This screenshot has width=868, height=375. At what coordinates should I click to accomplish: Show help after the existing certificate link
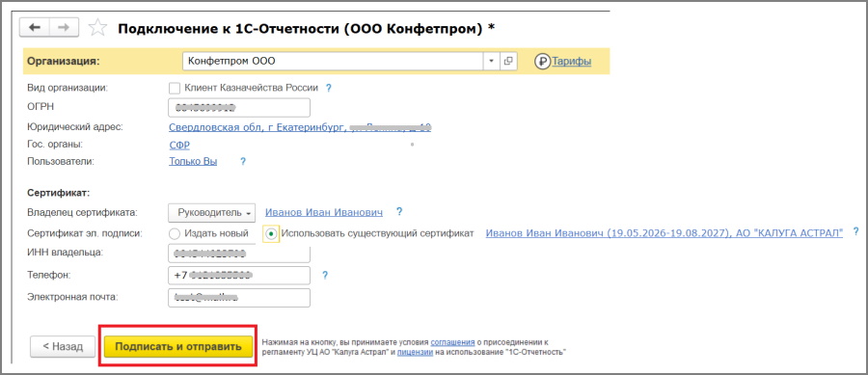coord(855,231)
